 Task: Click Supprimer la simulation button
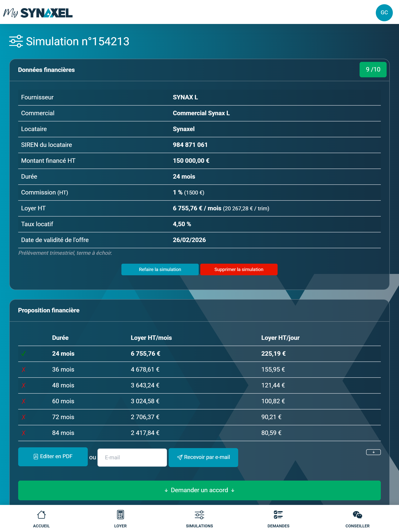[x=239, y=269]
